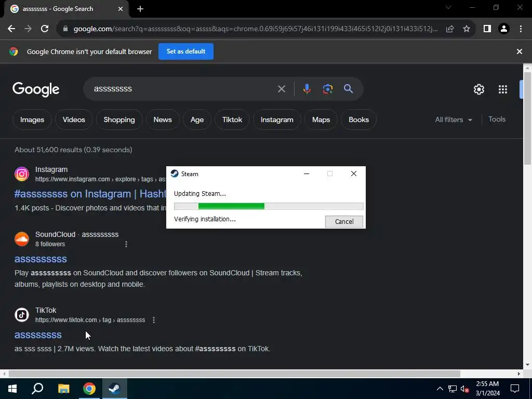The width and height of the screenshot is (532, 399).
Task: Minimize the Steam update dialog
Action: pyautogui.click(x=307, y=174)
